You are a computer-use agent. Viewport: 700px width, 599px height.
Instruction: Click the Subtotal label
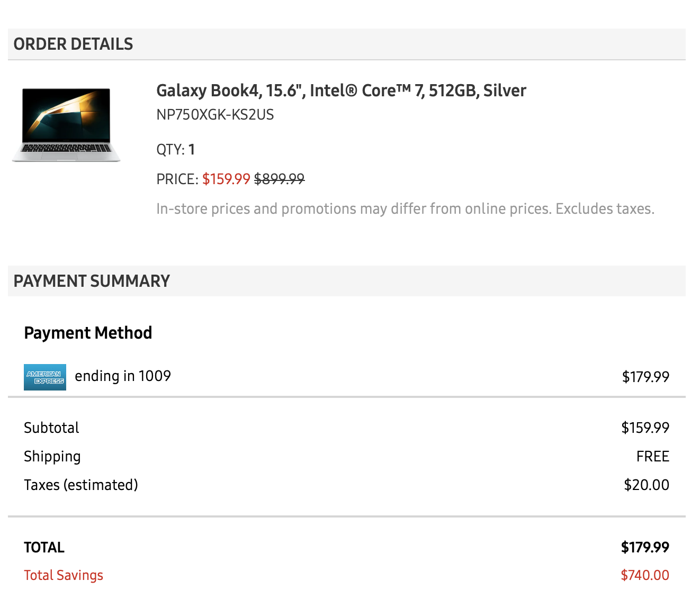pos(51,428)
